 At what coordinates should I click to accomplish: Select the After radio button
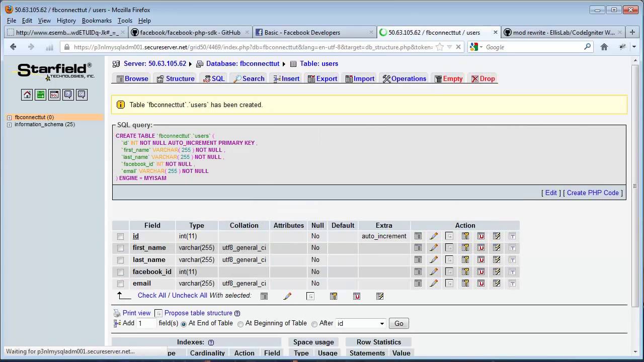[314, 324]
